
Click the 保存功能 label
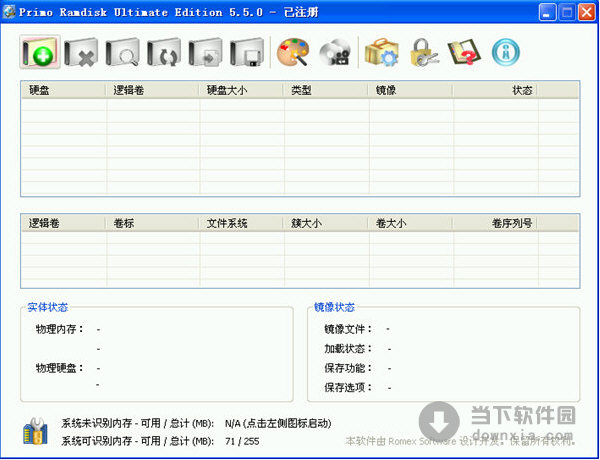(x=348, y=368)
